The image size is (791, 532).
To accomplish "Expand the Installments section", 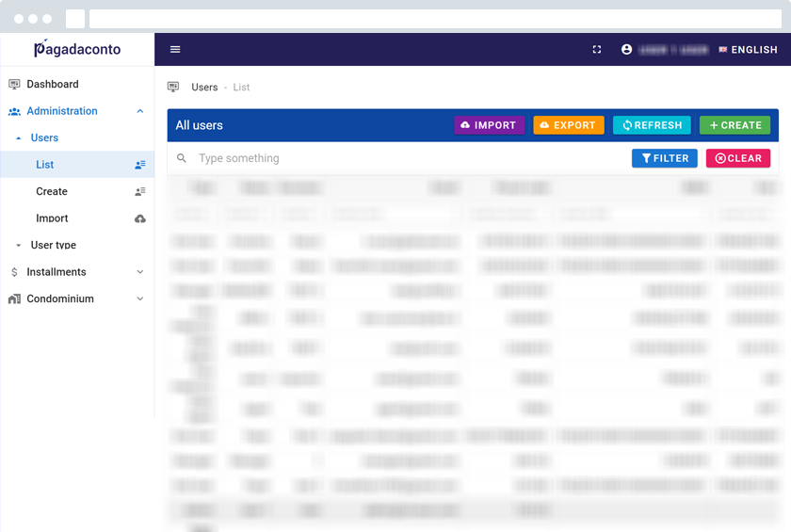I will 140,272.
